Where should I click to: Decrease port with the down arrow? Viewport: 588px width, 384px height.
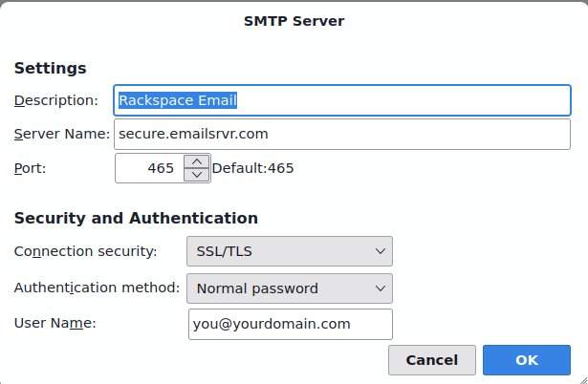click(197, 175)
